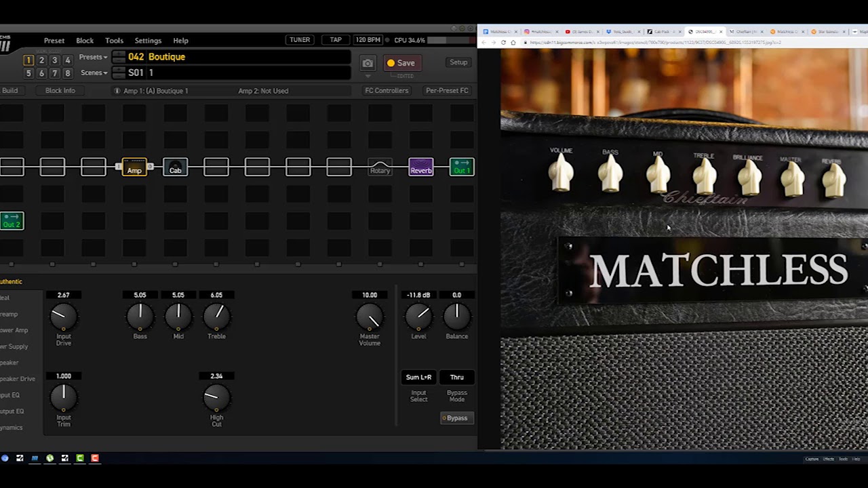
Task: Click the browser forward arrow
Action: click(493, 43)
